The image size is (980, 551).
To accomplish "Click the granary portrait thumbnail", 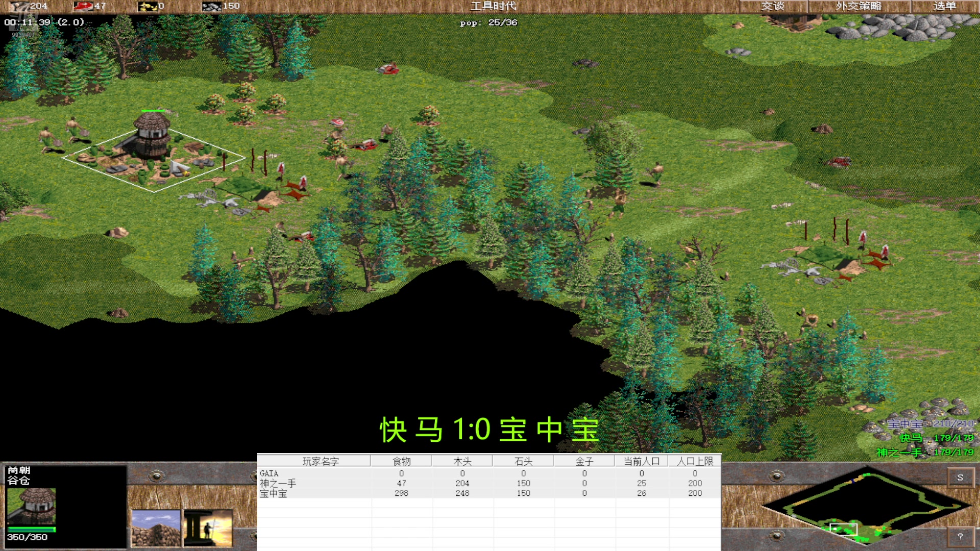I will 32,506.
